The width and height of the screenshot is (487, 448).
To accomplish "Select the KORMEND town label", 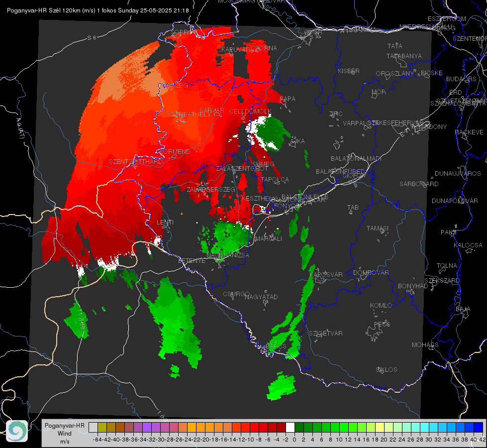I will 175,152.
